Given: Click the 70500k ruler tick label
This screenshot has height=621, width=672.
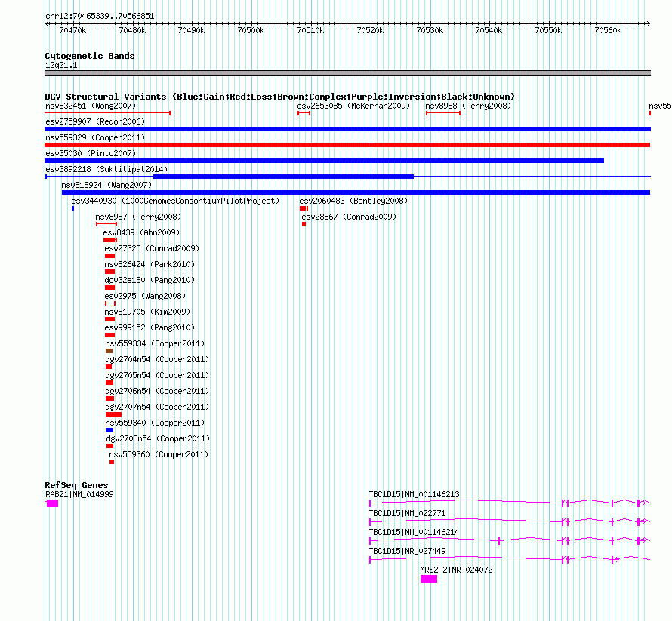Looking at the screenshot, I should 251,30.
